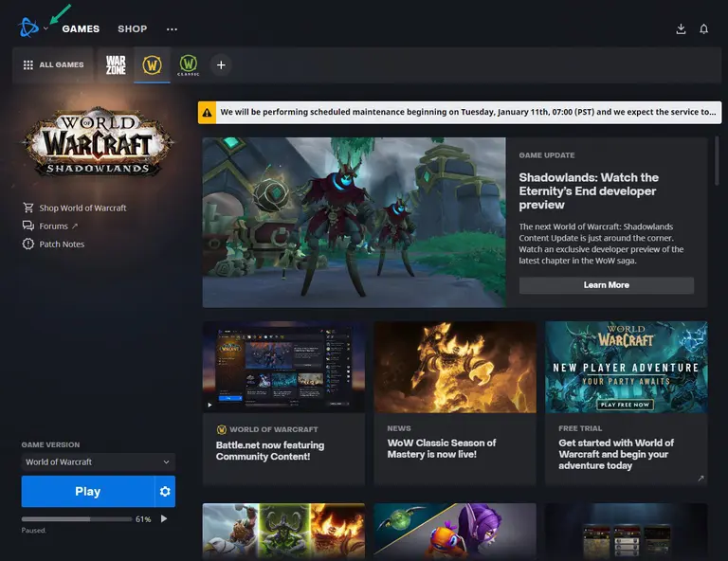Click the 61% progress text
728x561 pixels.
point(143,519)
